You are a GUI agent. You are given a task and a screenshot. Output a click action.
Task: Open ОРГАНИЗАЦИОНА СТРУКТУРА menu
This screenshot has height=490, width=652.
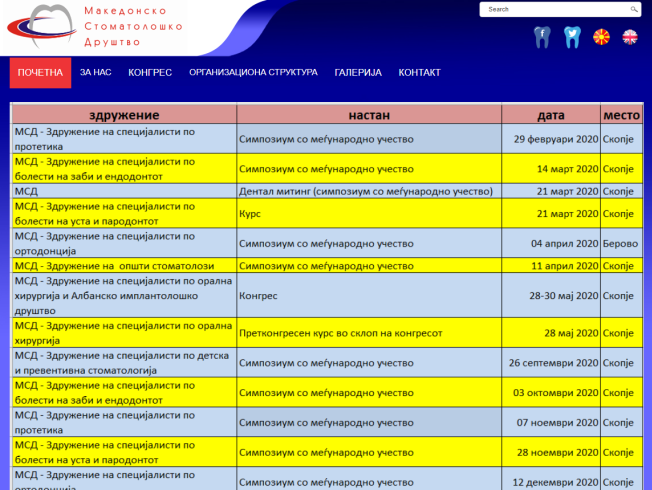pyautogui.click(x=253, y=73)
